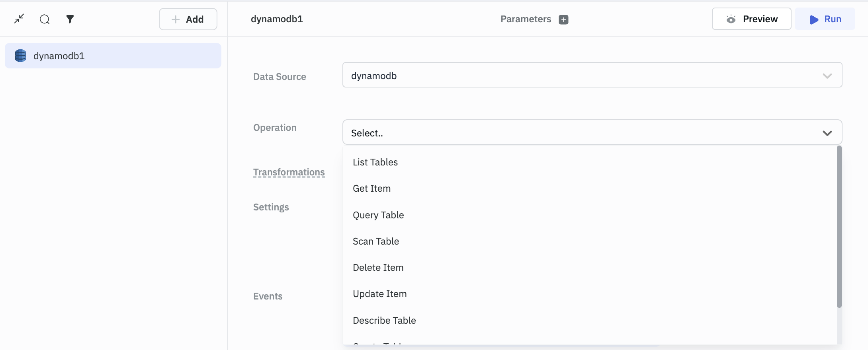Viewport: 868px width, 350px height.
Task: Pick Scan Table operation
Action: click(x=376, y=241)
